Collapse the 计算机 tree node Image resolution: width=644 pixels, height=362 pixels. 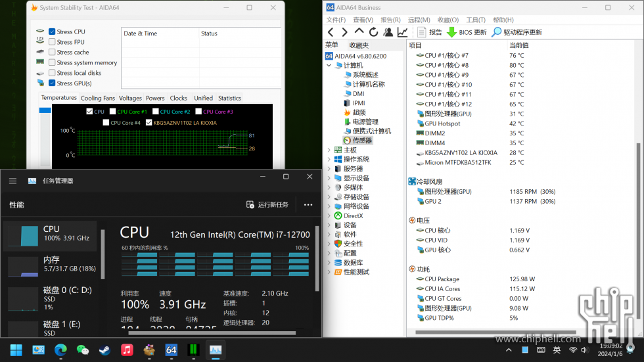[x=329, y=65]
